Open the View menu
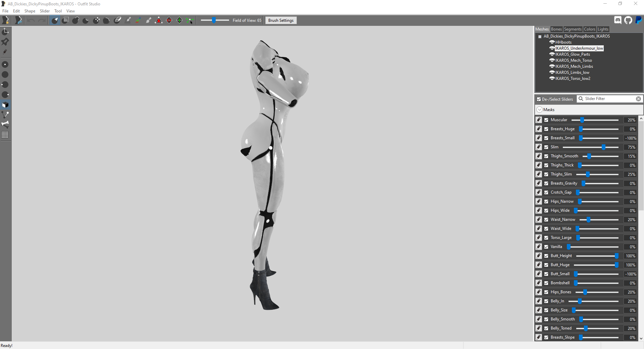The image size is (644, 349). pyautogui.click(x=70, y=11)
